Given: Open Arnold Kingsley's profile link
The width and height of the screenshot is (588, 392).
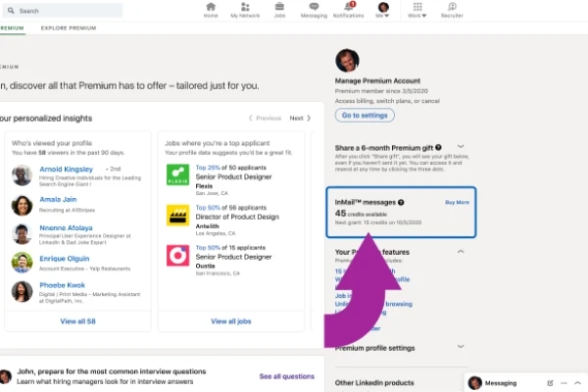Looking at the screenshot, I should click(66, 170).
